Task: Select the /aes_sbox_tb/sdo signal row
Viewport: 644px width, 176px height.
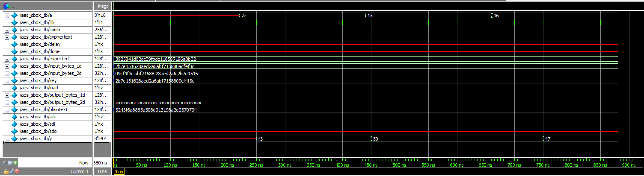Action: pos(38,131)
